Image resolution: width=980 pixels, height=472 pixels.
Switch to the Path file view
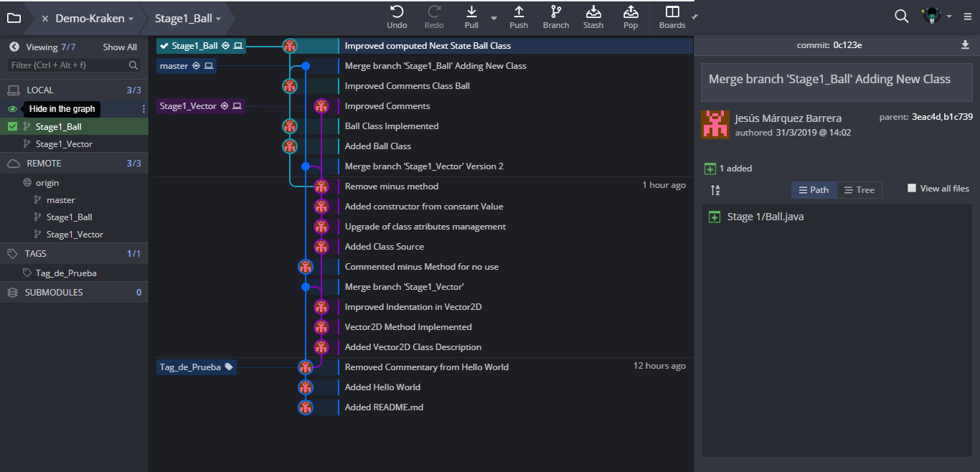(x=814, y=190)
